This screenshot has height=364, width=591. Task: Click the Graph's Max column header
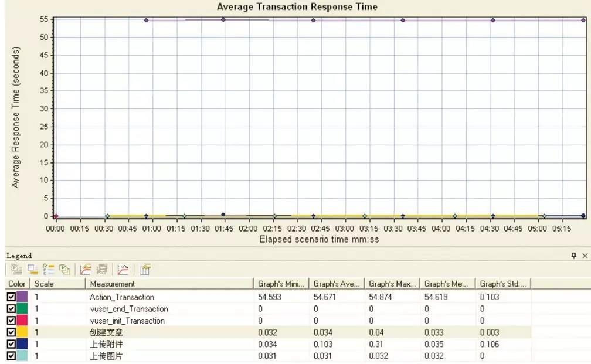tap(390, 284)
